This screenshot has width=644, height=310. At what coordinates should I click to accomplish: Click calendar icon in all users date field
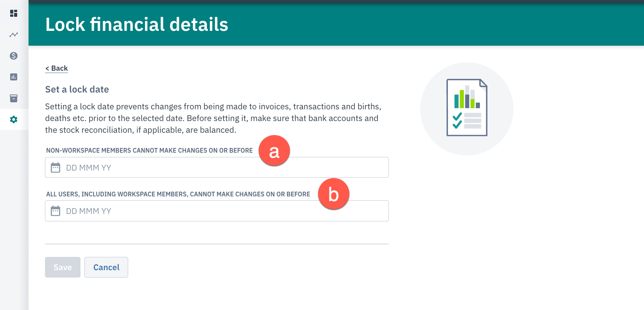pyautogui.click(x=55, y=211)
